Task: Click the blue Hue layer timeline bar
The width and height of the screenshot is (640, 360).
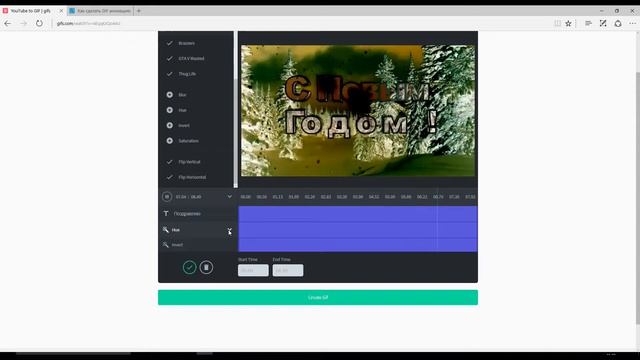Action: click(358, 230)
